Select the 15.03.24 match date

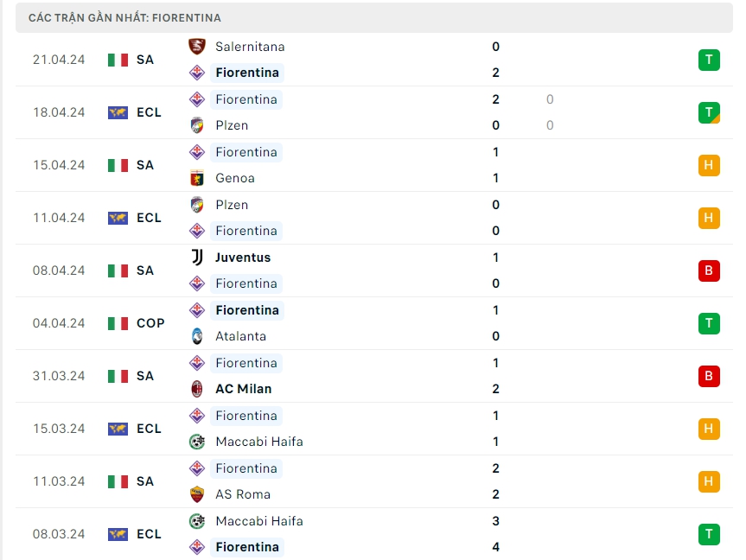pyautogui.click(x=59, y=429)
